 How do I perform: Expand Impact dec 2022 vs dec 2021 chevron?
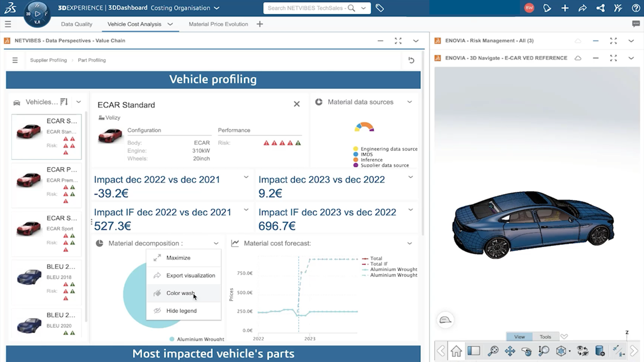pos(246,177)
